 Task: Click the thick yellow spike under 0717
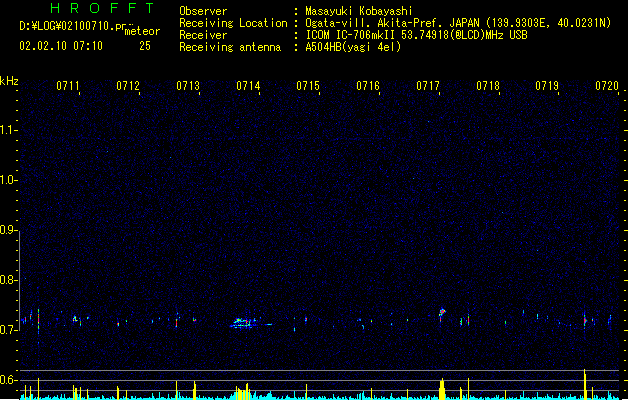[x=442, y=389]
